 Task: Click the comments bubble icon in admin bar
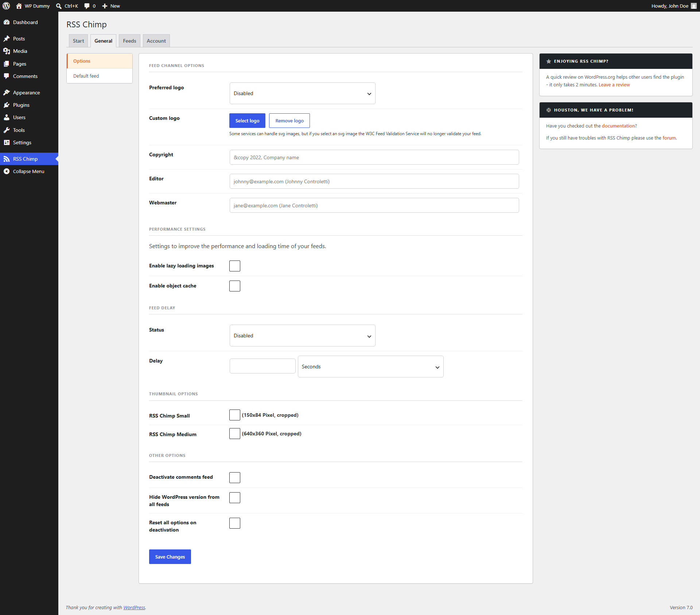tap(87, 6)
